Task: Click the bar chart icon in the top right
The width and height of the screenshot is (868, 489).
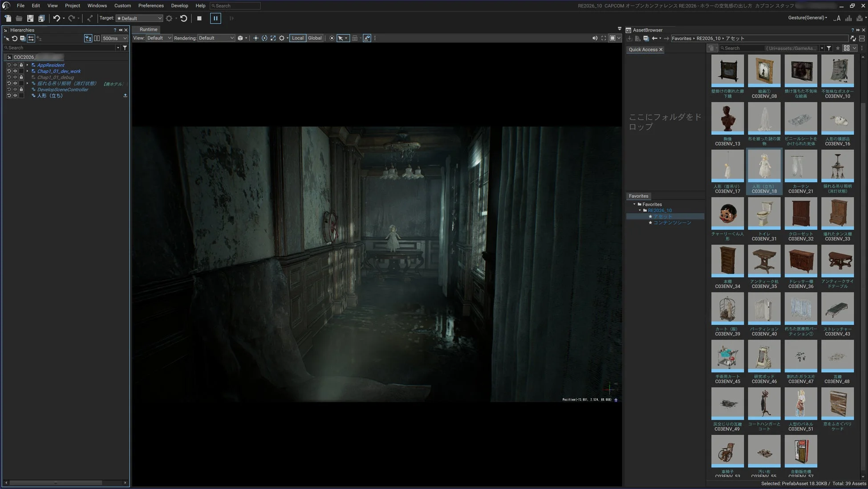Action: [x=848, y=18]
